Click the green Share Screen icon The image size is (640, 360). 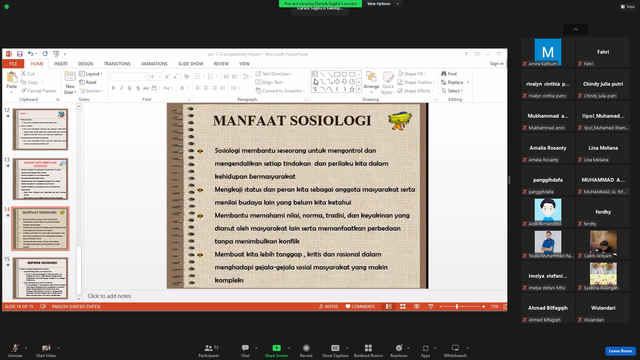(276, 348)
